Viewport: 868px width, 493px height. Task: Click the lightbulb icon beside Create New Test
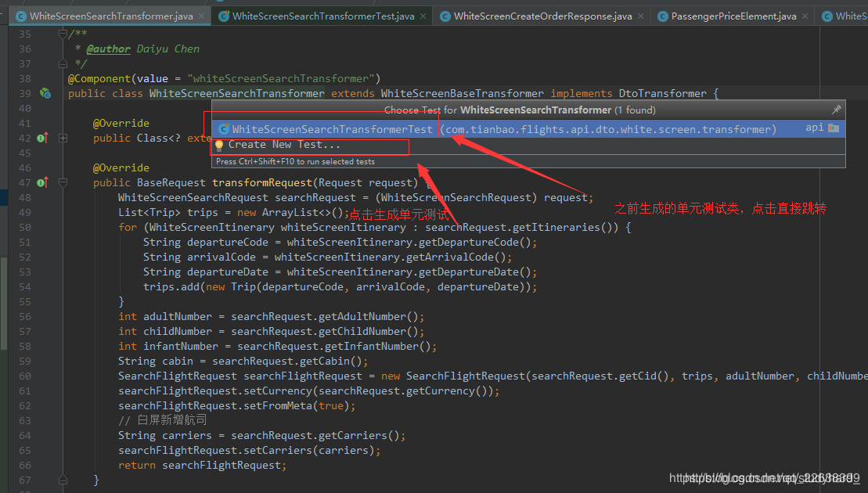pos(219,145)
